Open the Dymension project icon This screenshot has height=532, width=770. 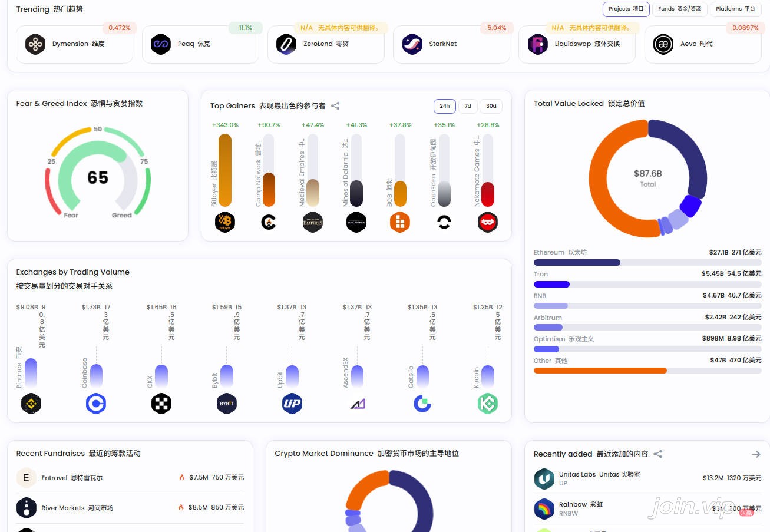point(35,44)
